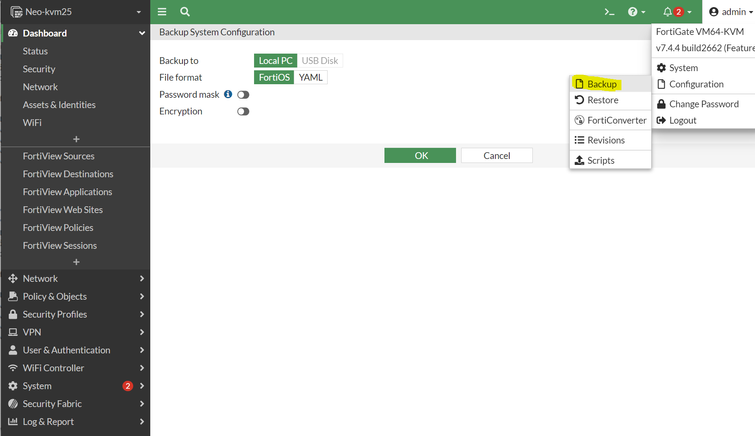
Task: Expand the Security Profiles chevron
Action: coord(142,314)
